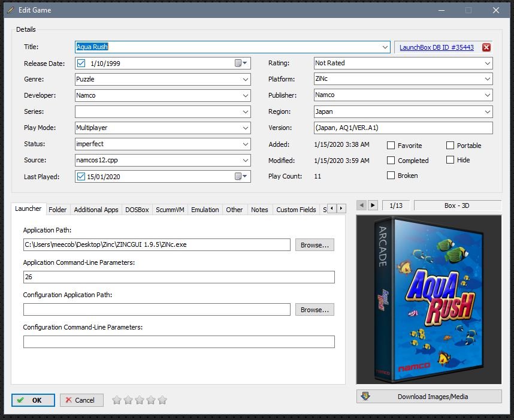This screenshot has height=420, width=514.
Task: Open the Developer dropdown
Action: 246,95
